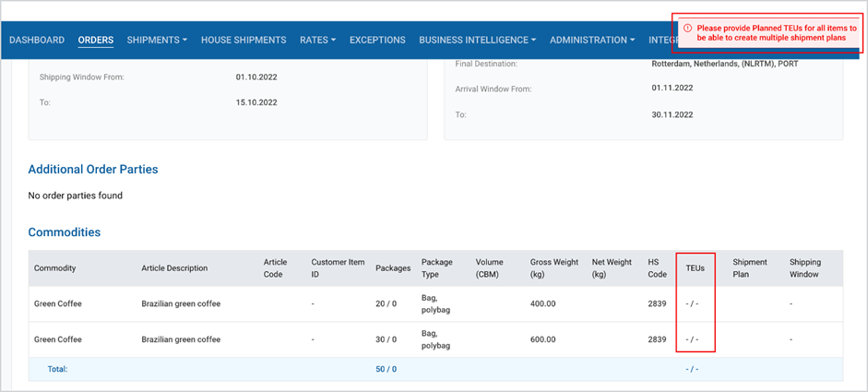Screen dimensions: 868x392
Task: Click the Shipping Window From label
Action: pos(82,77)
